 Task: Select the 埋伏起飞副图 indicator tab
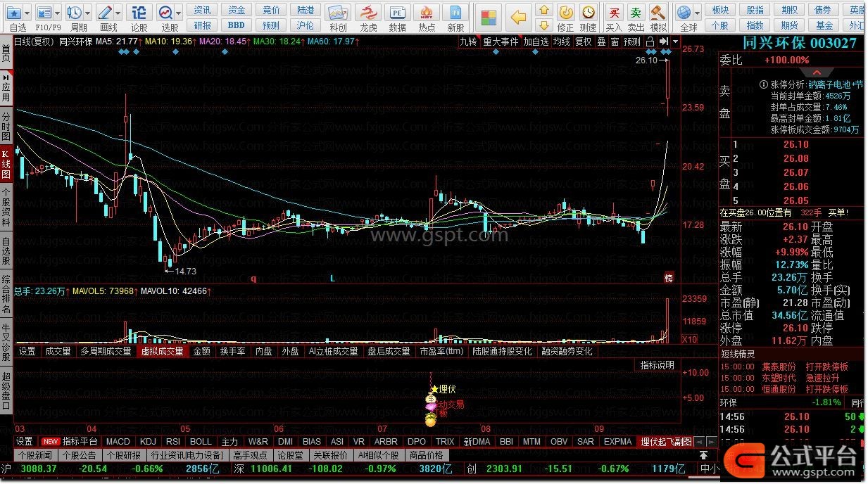tap(665, 441)
